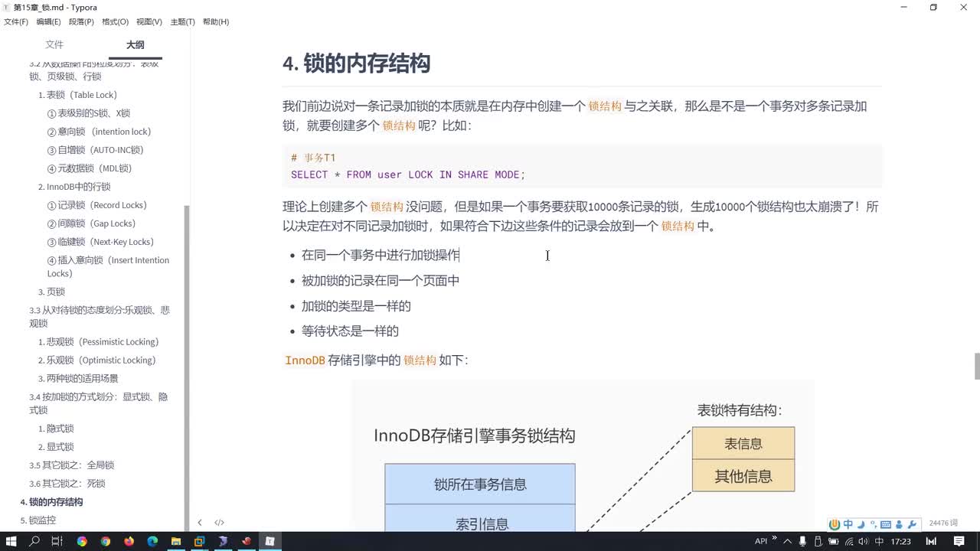The height and width of the screenshot is (551, 980).
Task: Toggle the 中 input language indicator in the tray
Action: (x=879, y=541)
